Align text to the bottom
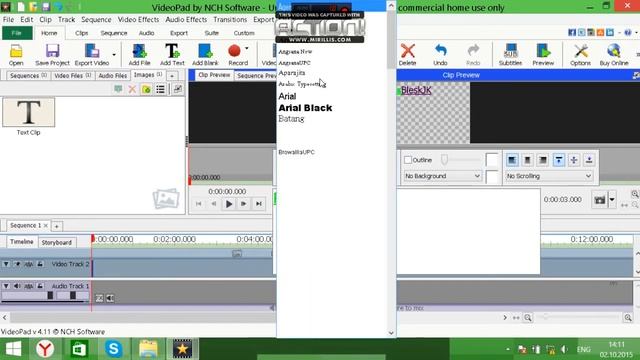640x360 pixels. [589, 160]
